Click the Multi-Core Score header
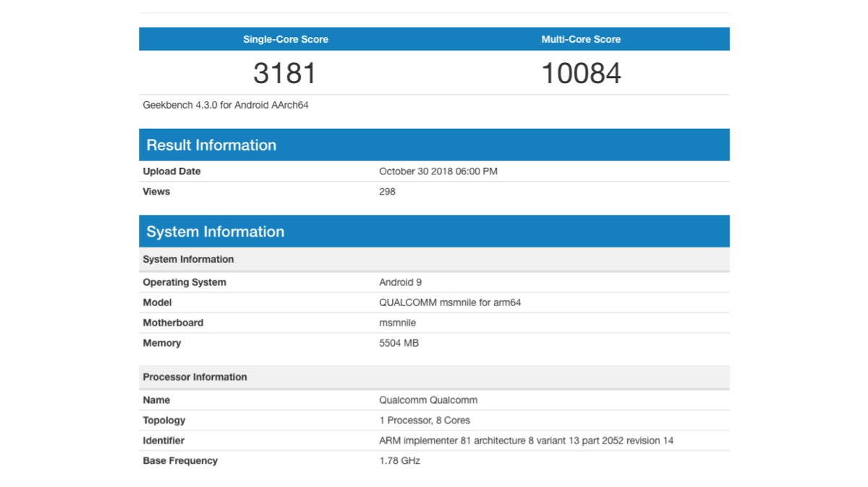Screen dimensions: 868x487 tap(581, 39)
